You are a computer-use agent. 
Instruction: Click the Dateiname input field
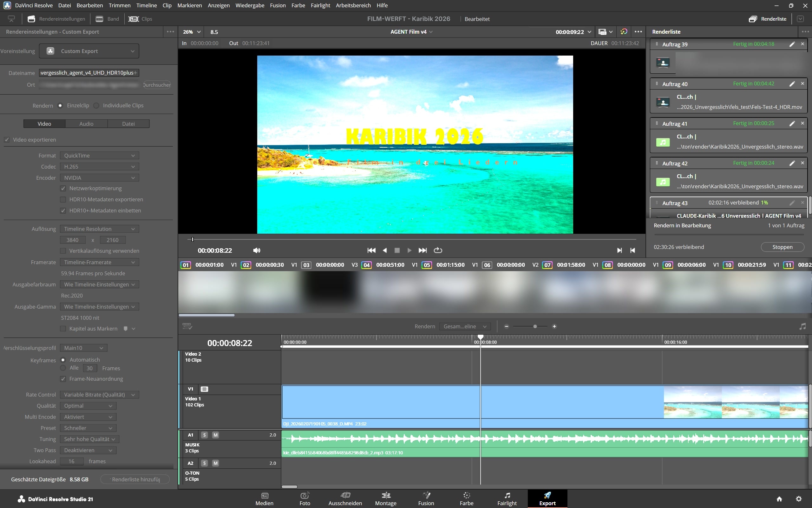click(x=89, y=73)
